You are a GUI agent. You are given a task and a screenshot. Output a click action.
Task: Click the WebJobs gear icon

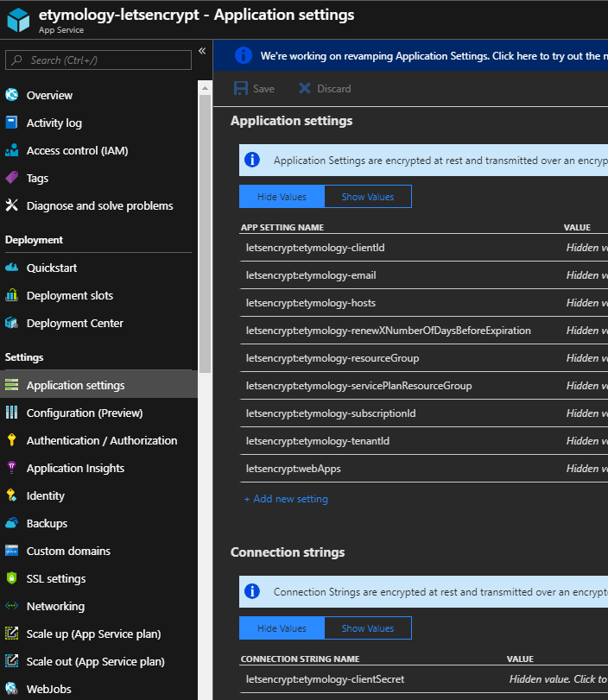pyautogui.click(x=11, y=689)
